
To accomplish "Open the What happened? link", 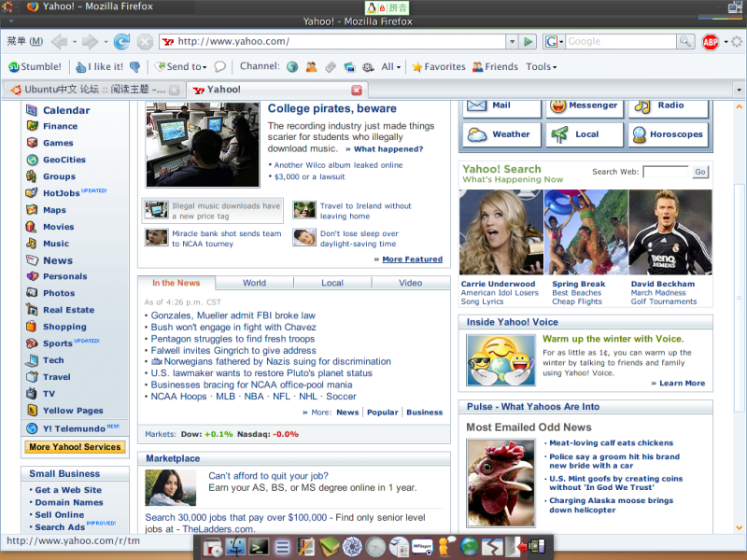I will [388, 149].
